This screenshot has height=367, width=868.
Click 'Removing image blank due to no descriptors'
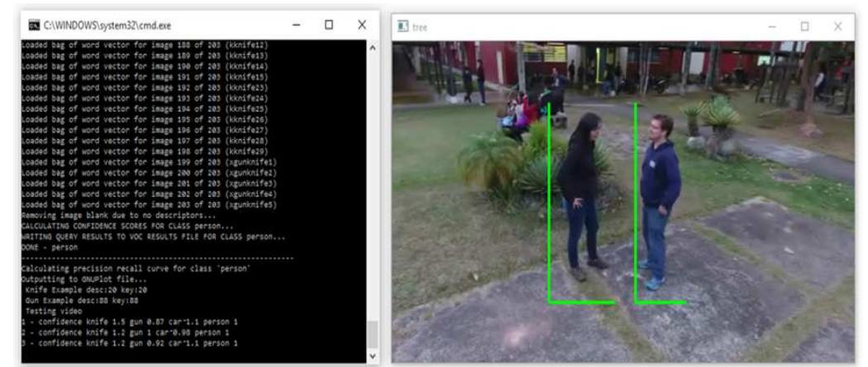click(x=118, y=216)
